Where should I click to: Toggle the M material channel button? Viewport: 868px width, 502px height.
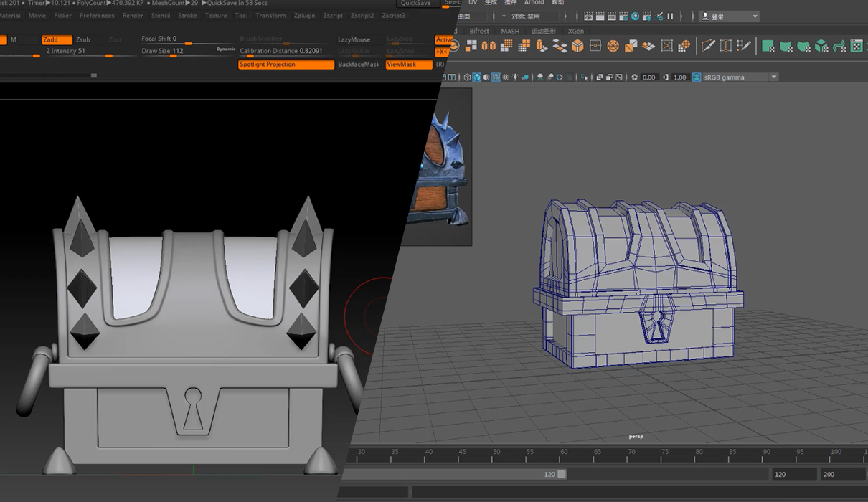point(14,40)
